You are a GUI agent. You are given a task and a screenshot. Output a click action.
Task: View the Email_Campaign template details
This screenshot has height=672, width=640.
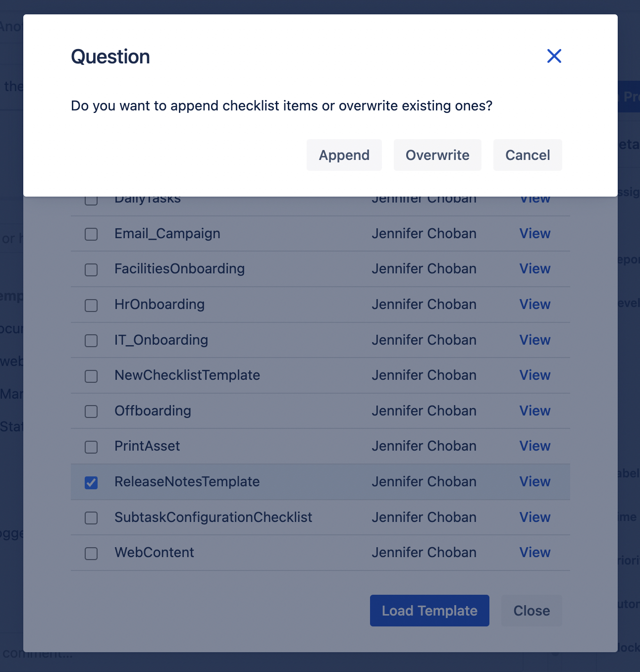point(534,234)
